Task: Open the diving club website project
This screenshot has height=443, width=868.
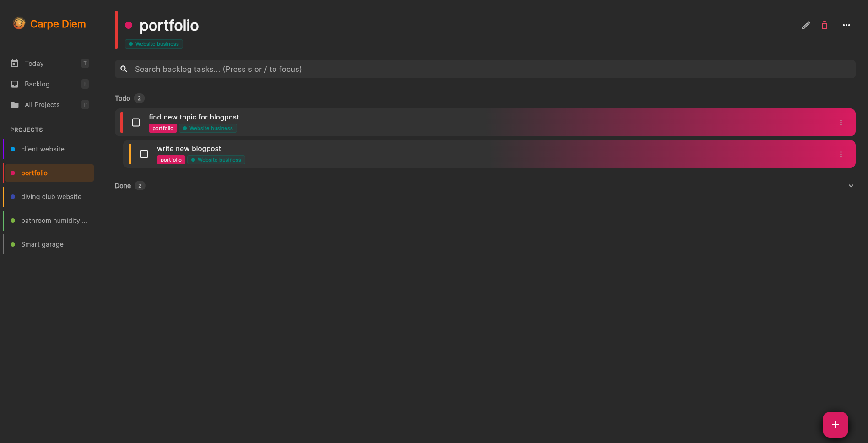Action: click(x=51, y=197)
